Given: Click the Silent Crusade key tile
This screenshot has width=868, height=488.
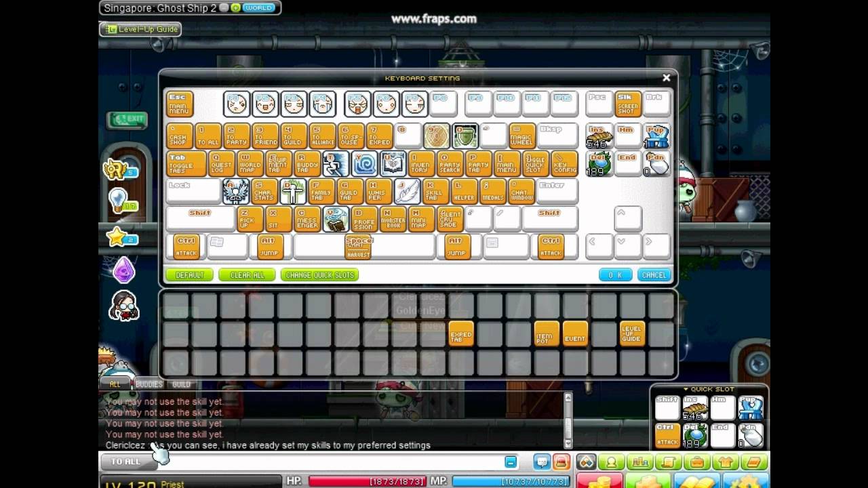Looking at the screenshot, I should 450,220.
